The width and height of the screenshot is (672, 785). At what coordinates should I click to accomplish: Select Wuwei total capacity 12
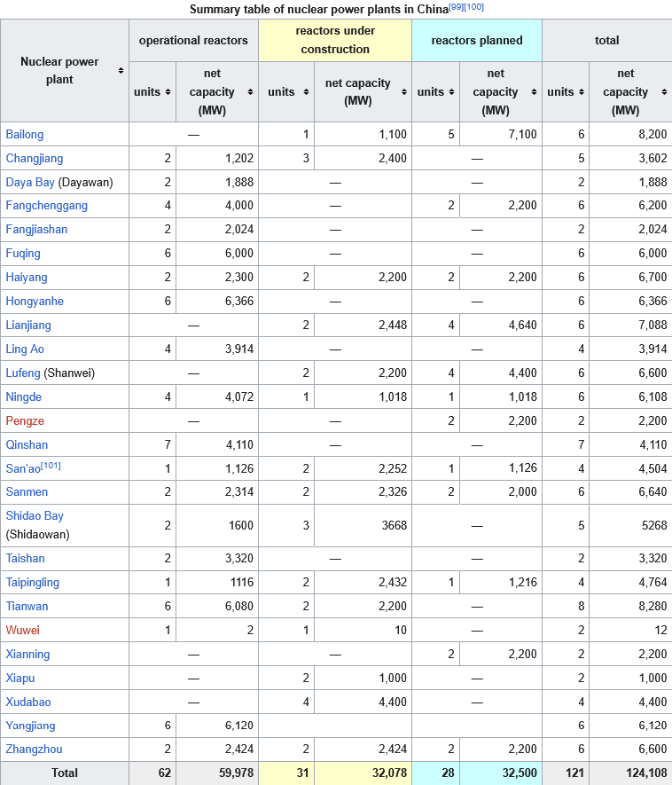(661, 630)
